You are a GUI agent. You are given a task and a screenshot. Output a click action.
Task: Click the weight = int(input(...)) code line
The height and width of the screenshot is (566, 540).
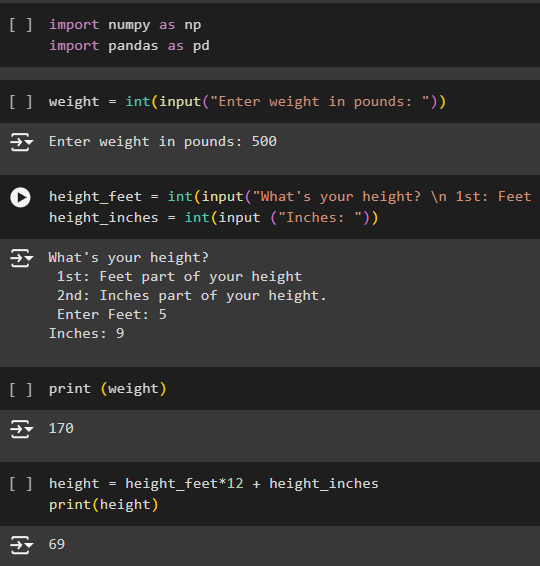click(248, 101)
